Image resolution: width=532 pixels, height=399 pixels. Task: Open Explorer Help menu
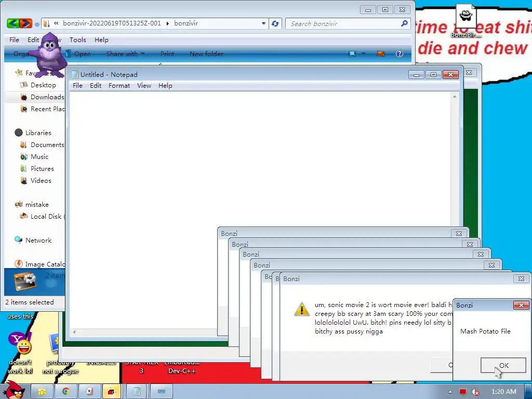coord(101,39)
